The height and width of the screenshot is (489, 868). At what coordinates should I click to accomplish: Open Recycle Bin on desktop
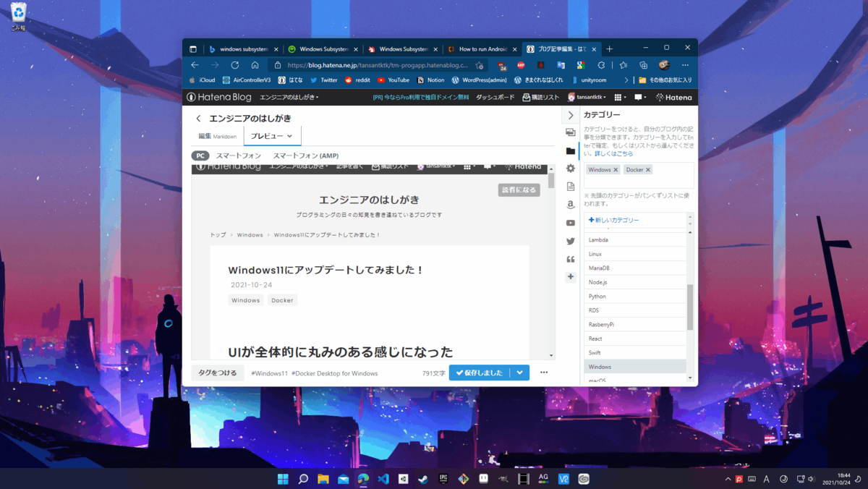(x=18, y=17)
